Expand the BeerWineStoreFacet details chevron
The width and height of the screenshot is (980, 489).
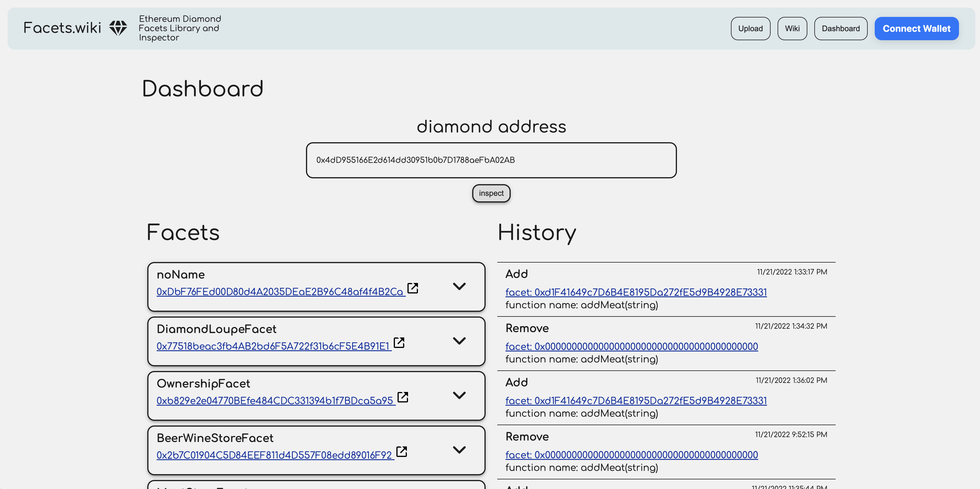coord(459,450)
